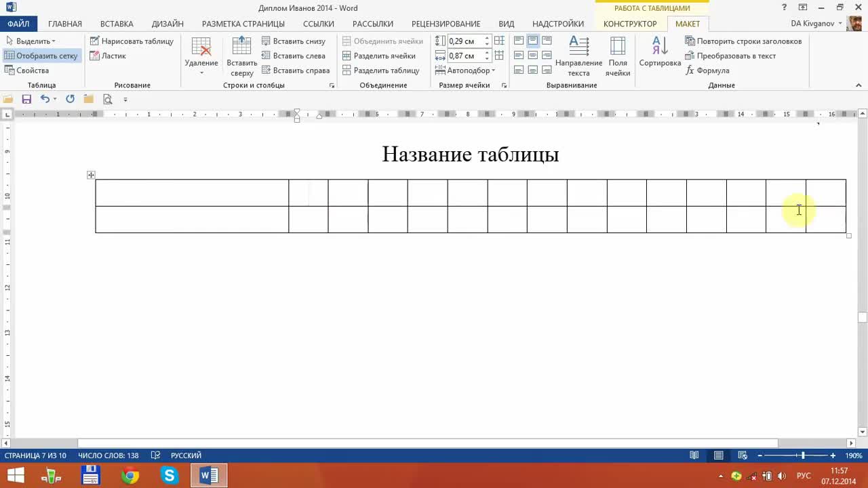
Task: Click the zoom slider handle
Action: click(803, 455)
